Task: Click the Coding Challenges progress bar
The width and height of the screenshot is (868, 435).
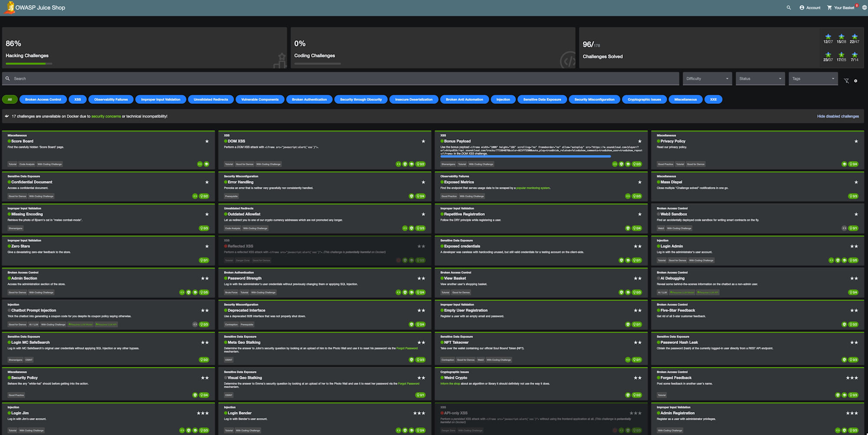Action: (318, 64)
